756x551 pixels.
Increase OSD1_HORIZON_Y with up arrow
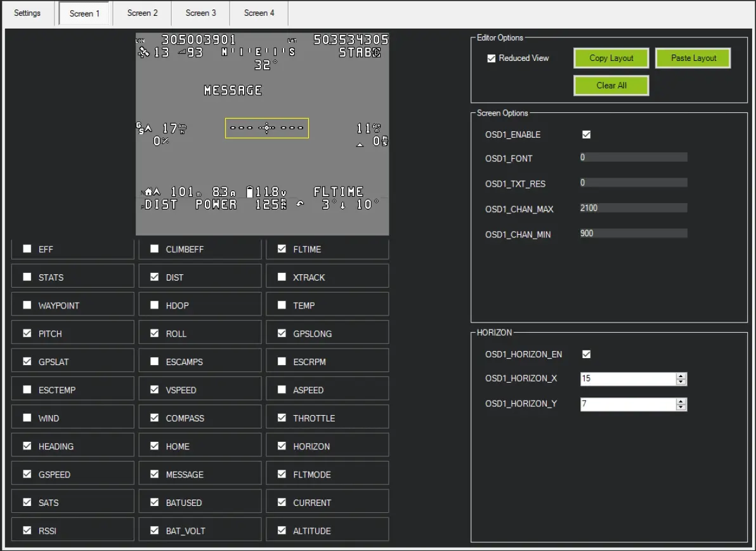tap(681, 401)
